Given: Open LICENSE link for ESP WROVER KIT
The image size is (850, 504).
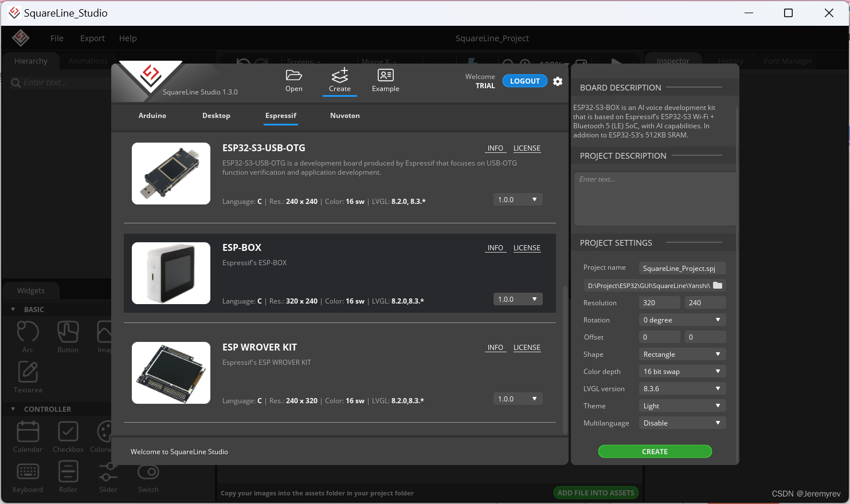Looking at the screenshot, I should 527,348.
